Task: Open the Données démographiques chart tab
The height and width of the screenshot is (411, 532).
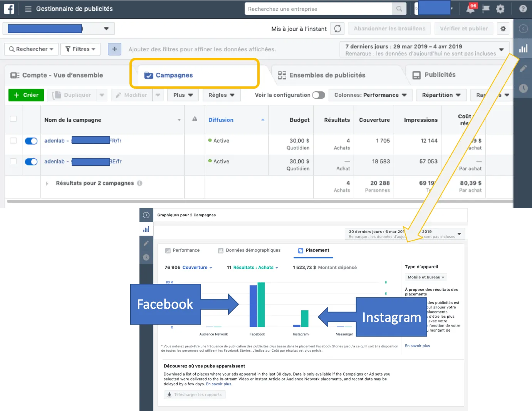Action: click(x=249, y=250)
